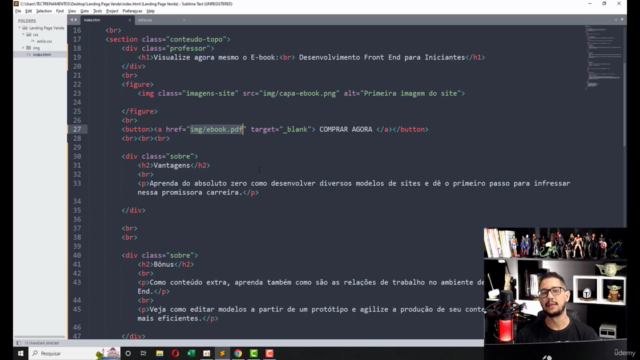Open the tab list dropdown arrow
The height and width of the screenshot is (360, 640).
(x=622, y=20)
